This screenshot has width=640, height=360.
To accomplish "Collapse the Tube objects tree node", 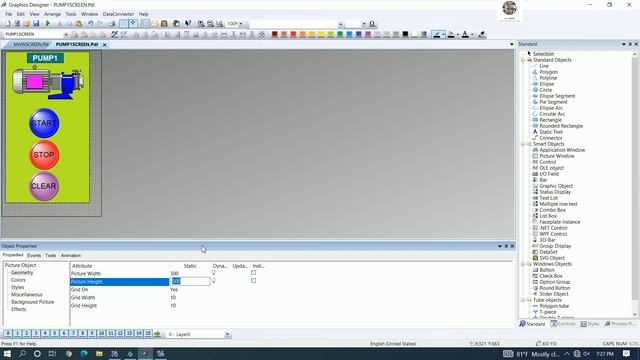I will (523, 300).
